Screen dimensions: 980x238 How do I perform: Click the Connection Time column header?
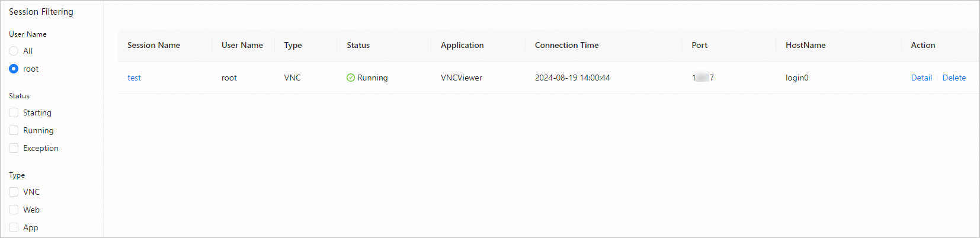[x=566, y=45]
